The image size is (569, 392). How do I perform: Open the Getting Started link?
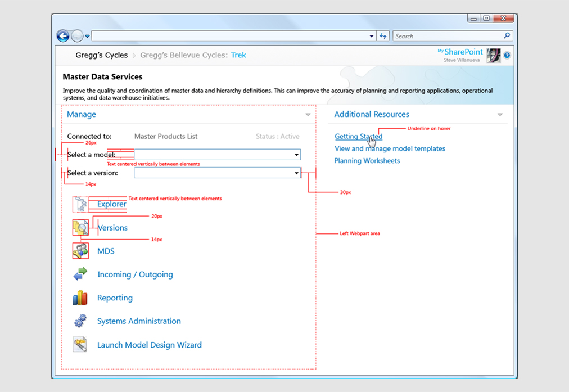[358, 137]
